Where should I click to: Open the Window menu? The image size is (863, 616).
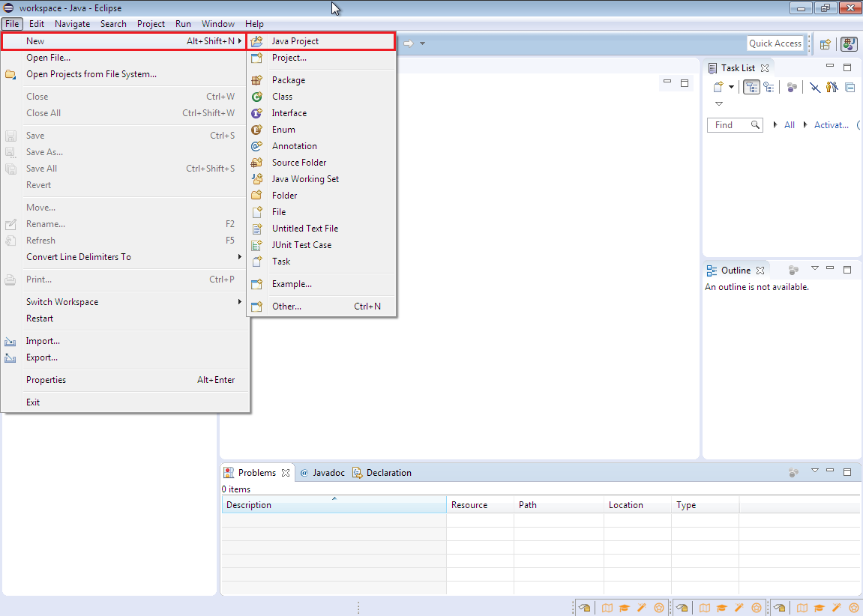218,24
